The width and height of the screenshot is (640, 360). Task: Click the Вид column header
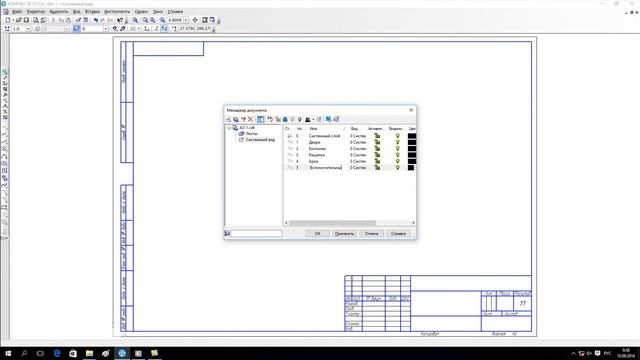354,129
